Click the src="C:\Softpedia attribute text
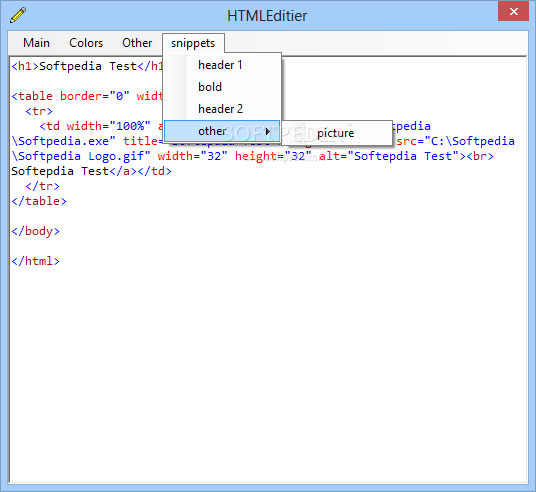Viewport: 536px width, 492px height. coord(455,141)
